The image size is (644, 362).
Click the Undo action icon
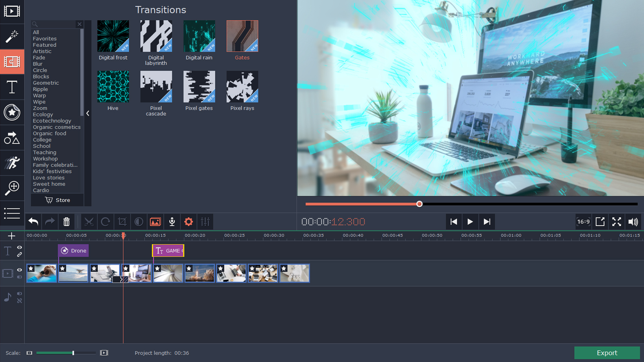coord(33,222)
